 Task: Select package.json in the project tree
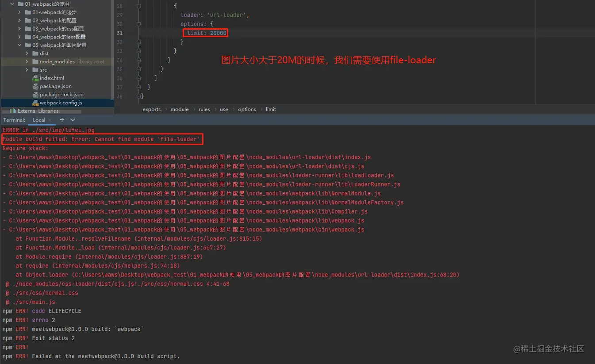[56, 86]
